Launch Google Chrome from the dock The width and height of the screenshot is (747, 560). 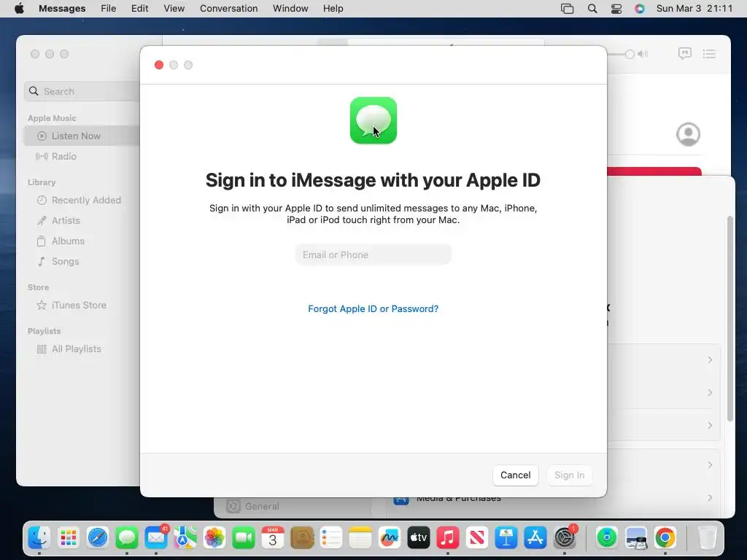pyautogui.click(x=665, y=538)
